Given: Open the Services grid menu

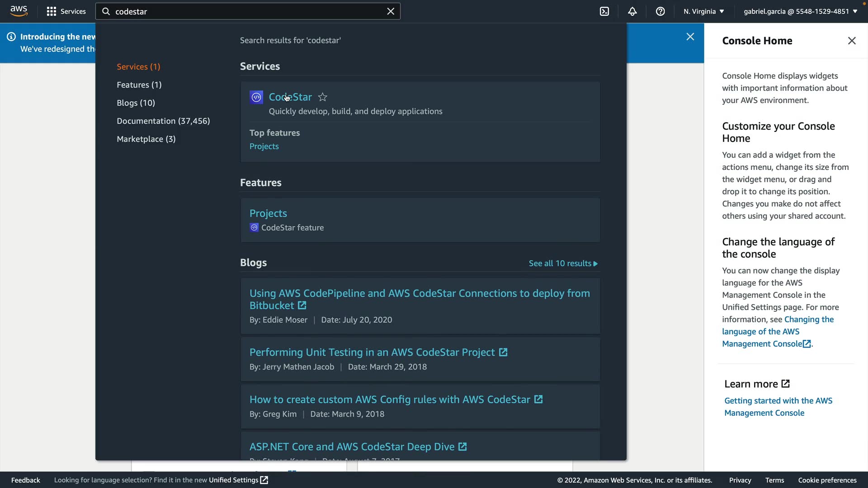Looking at the screenshot, I should pos(66,11).
